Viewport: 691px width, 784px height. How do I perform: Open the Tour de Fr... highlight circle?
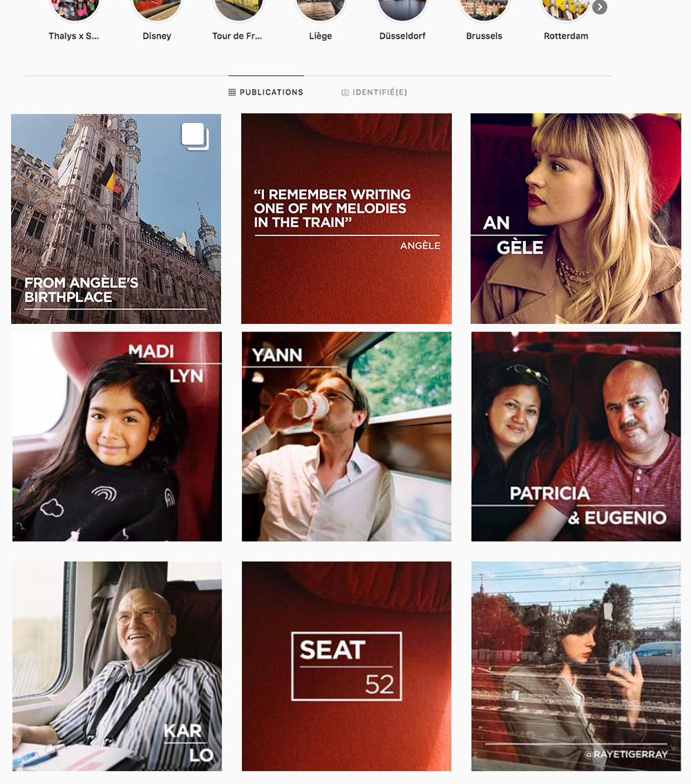tap(238, 10)
